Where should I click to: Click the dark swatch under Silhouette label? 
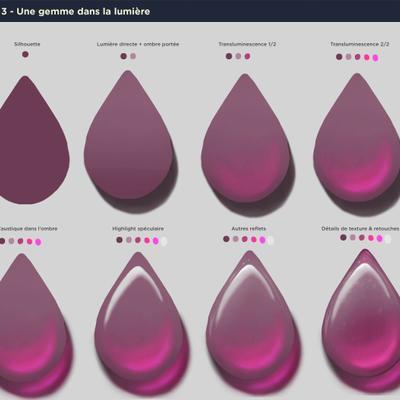pos(25,54)
